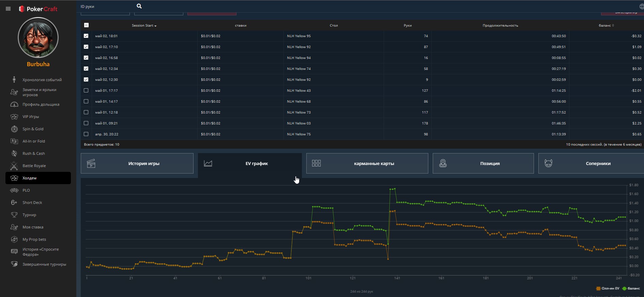
Task: Check session май 01, 12:18
Action: [x=86, y=112]
